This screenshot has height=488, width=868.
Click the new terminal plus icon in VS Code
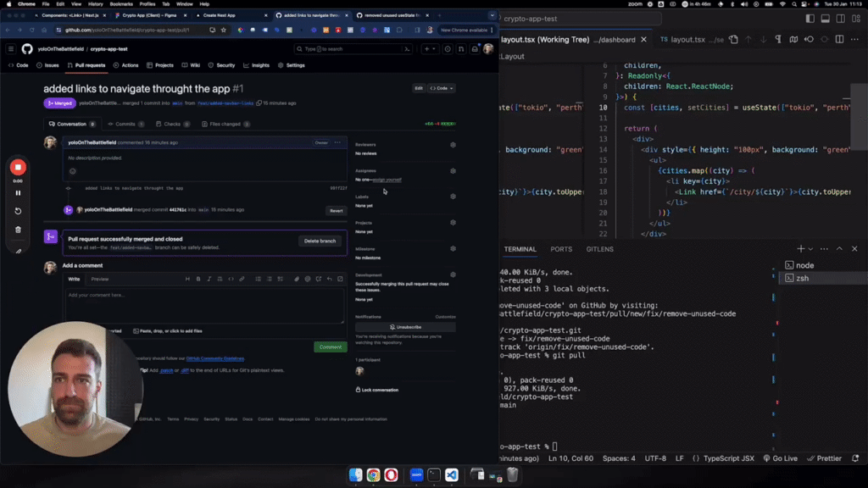point(801,248)
